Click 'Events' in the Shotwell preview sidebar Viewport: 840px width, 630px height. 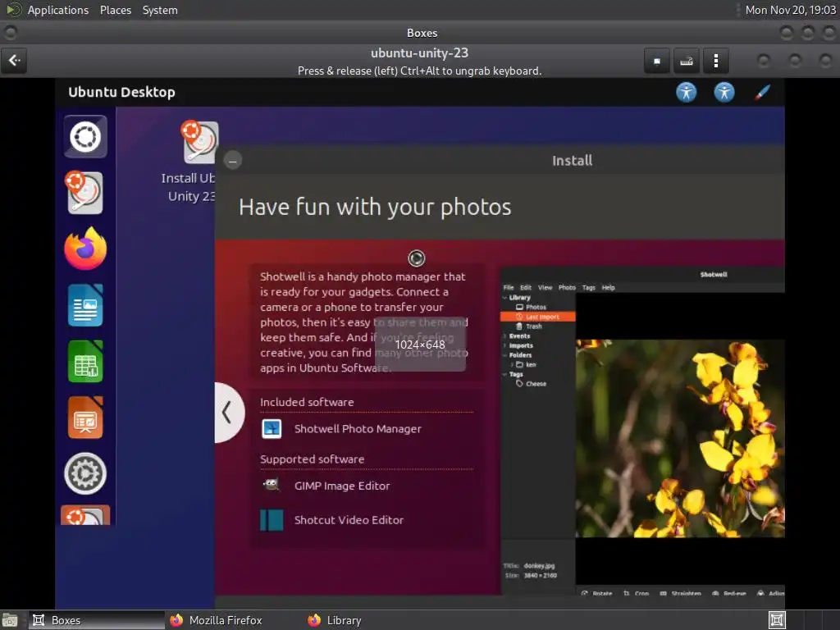519,336
